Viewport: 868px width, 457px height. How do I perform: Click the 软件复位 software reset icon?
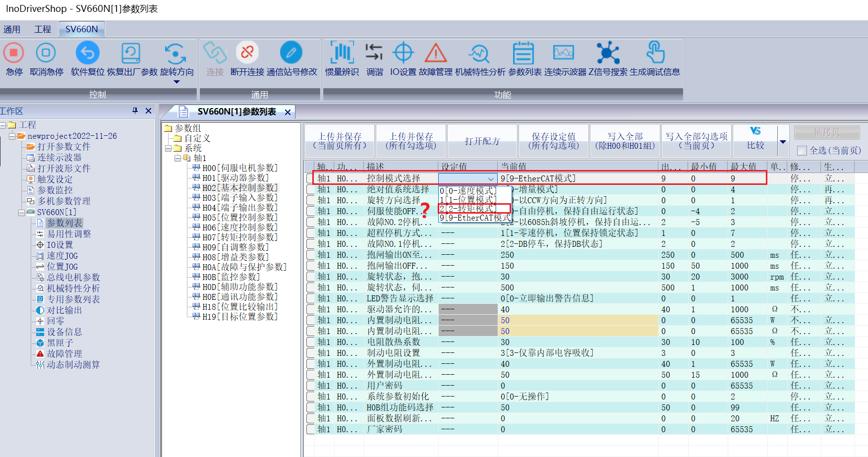coord(87,53)
